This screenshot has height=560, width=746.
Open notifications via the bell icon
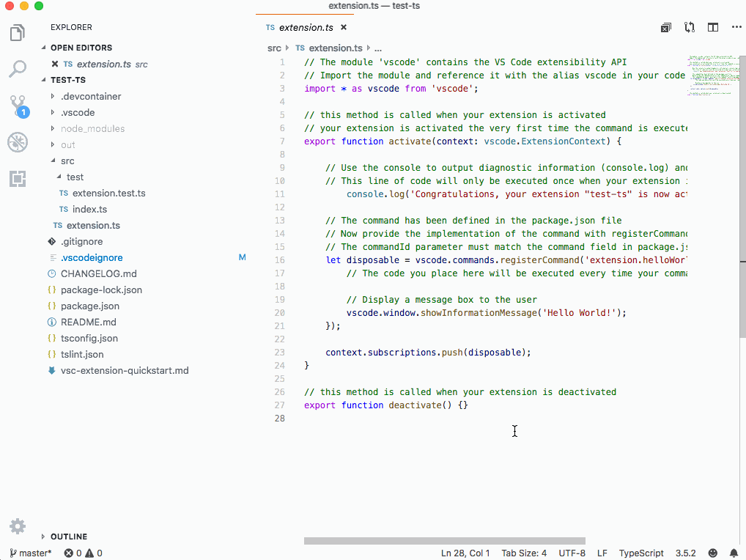click(x=734, y=553)
